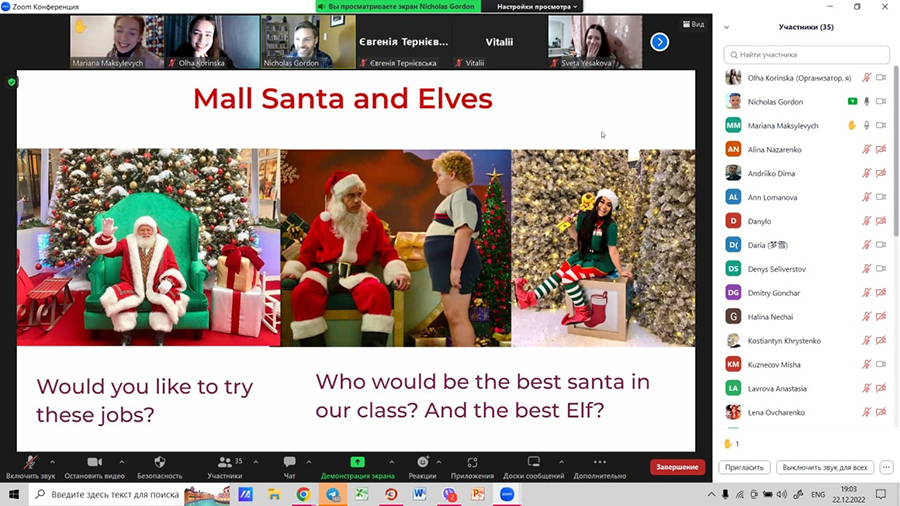Click raised hands count indicator
The width and height of the screenshot is (900, 506).
pyautogui.click(x=731, y=443)
